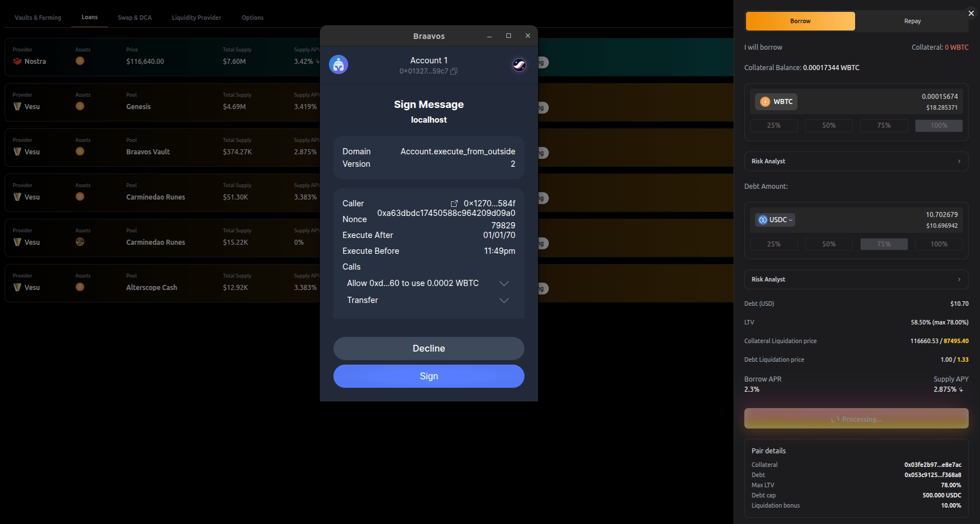Click the Processing button in borrow panel

[856, 419]
